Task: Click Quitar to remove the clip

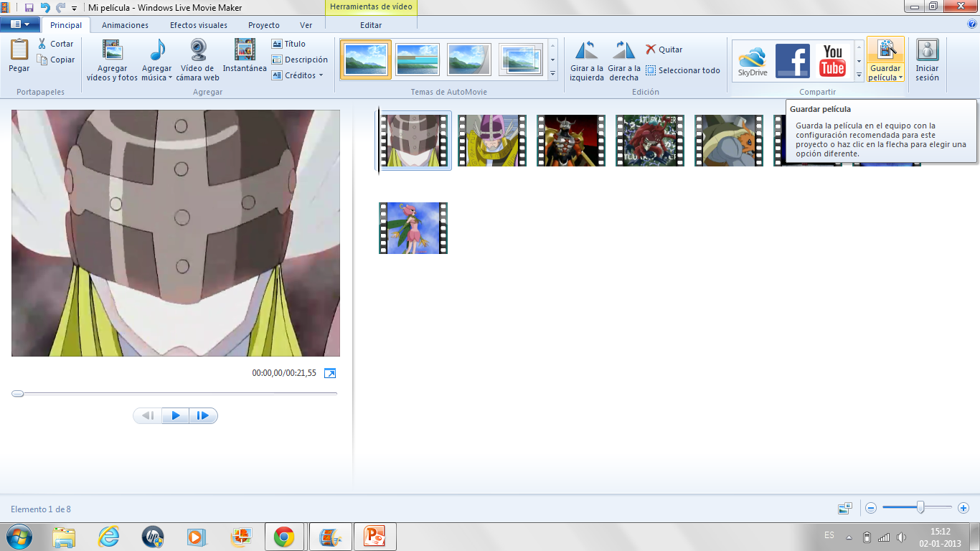Action: tap(664, 50)
